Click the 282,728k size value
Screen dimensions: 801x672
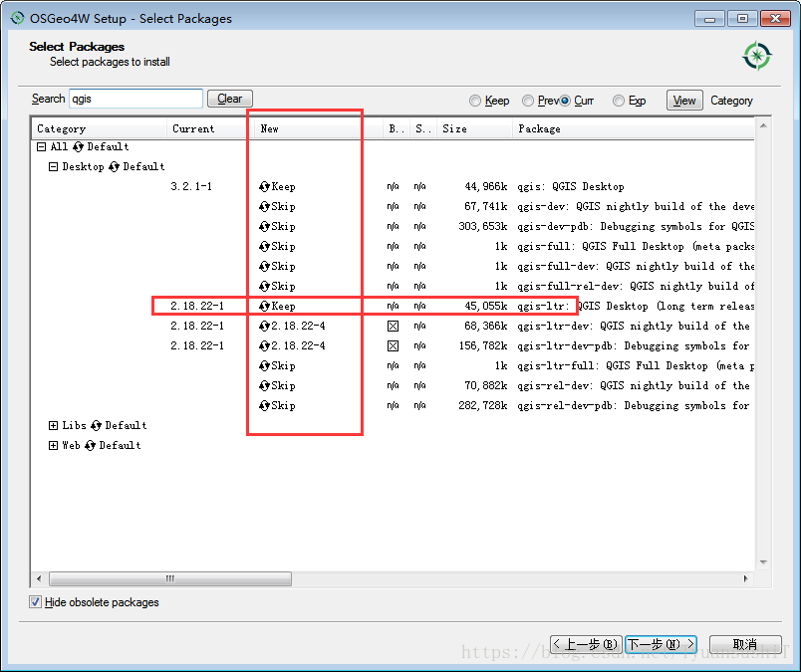483,406
